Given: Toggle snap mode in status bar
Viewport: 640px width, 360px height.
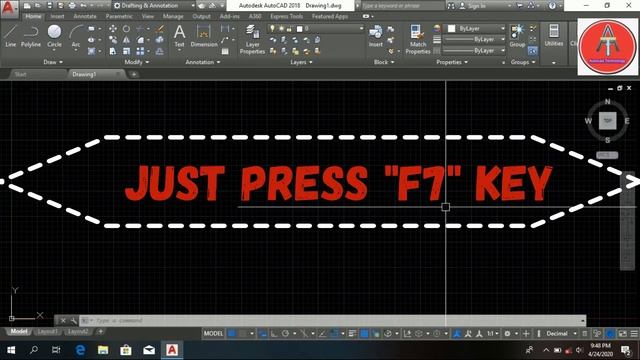Looking at the screenshot, I should click(243, 333).
